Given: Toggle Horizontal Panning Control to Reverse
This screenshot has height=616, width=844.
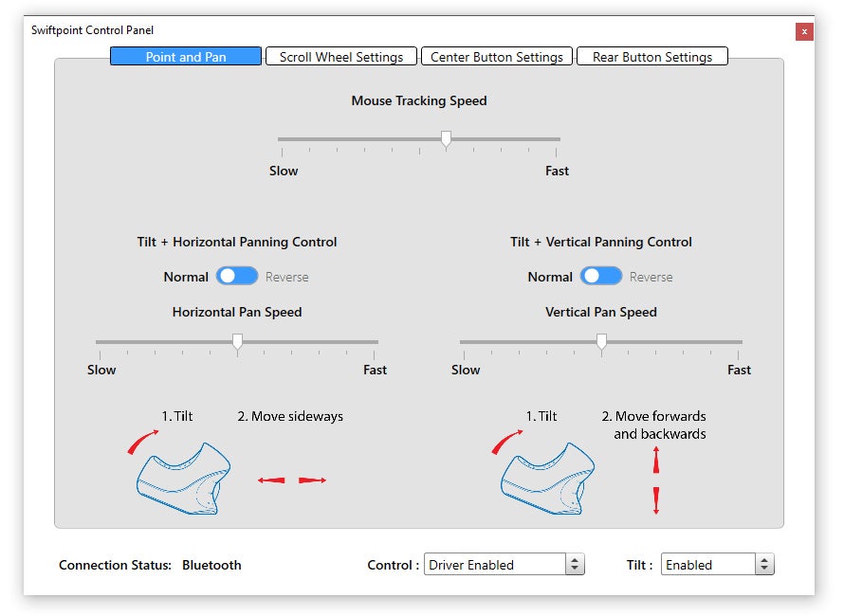Looking at the screenshot, I should click(x=237, y=276).
